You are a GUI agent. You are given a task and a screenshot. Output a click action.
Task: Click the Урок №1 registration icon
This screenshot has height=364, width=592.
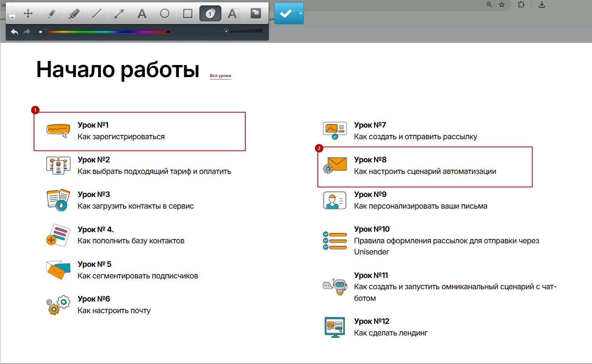(x=58, y=131)
